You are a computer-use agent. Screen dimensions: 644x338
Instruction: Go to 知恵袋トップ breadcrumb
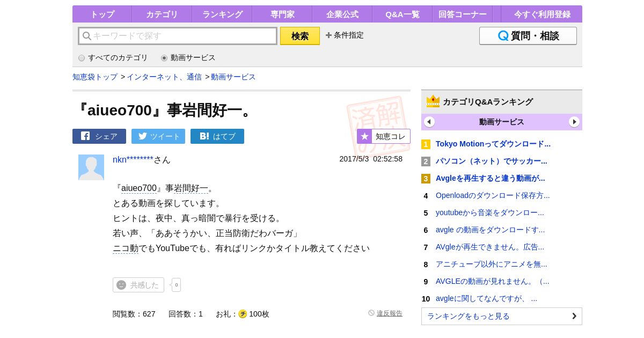[x=95, y=77]
